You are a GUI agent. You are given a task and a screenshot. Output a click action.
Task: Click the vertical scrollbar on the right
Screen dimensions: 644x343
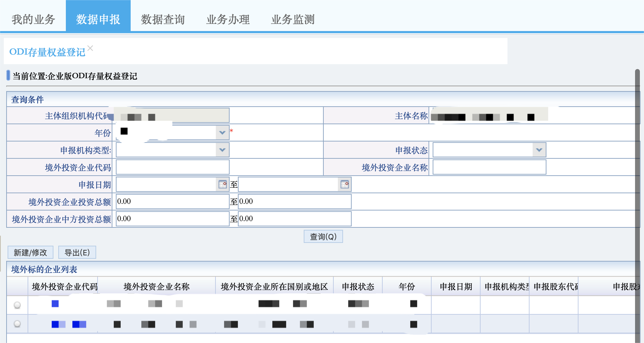(637, 206)
